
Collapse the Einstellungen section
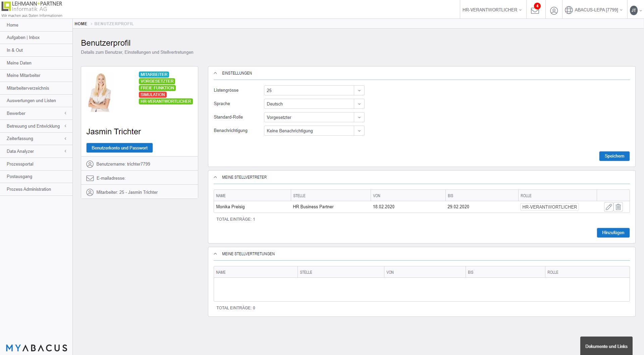(215, 73)
